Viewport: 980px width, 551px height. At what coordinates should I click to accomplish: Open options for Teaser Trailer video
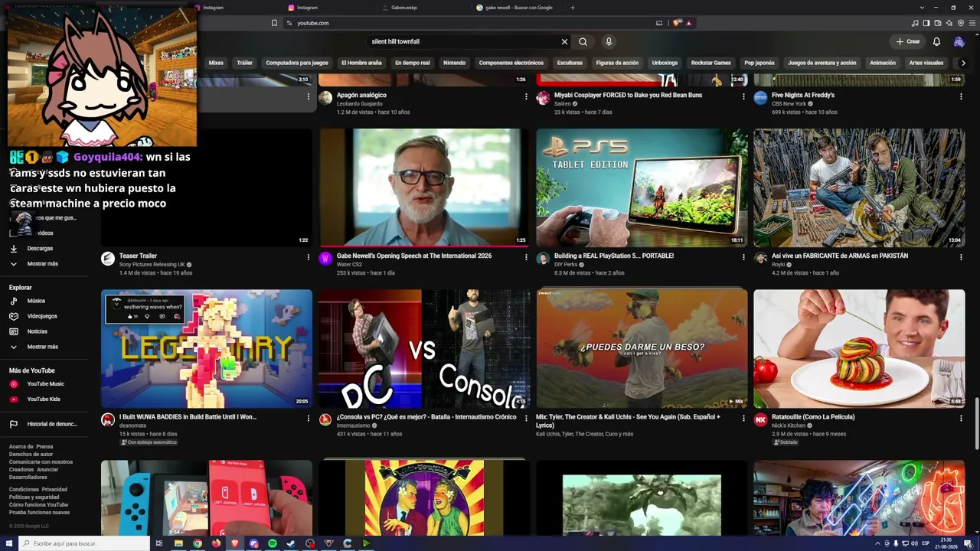309,257
